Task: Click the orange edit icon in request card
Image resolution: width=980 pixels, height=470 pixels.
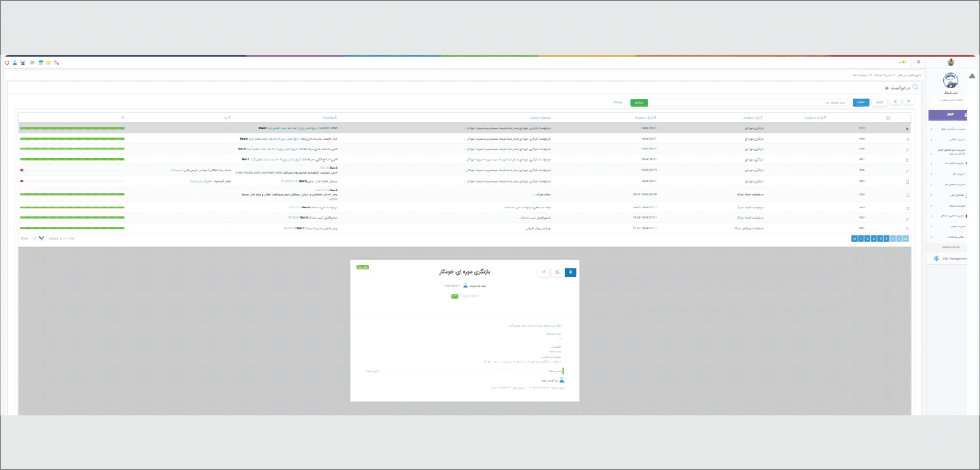Action: pyautogui.click(x=544, y=272)
